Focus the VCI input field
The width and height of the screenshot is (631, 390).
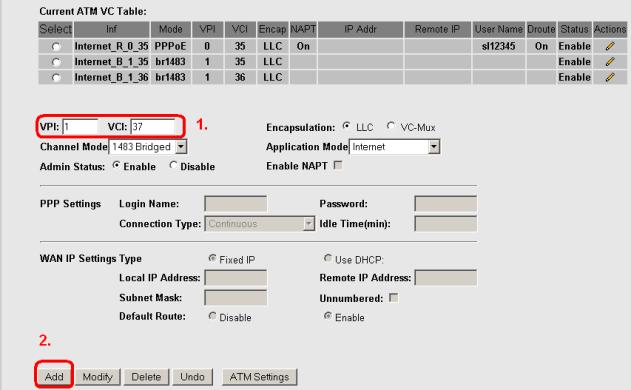click(x=153, y=127)
